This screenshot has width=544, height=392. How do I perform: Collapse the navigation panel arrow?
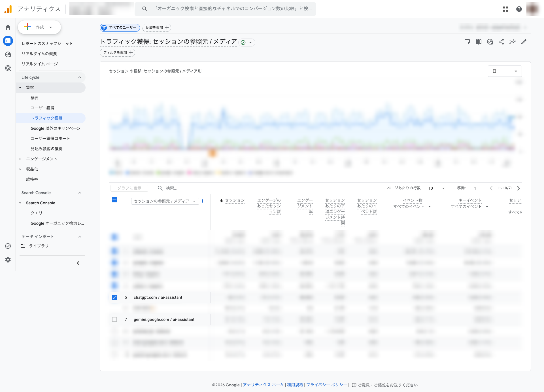tap(78, 263)
